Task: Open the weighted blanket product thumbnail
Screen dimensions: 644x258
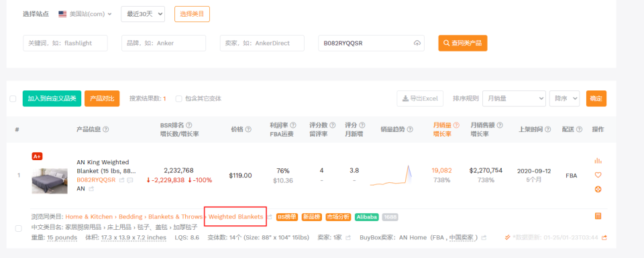Action: click(50, 181)
